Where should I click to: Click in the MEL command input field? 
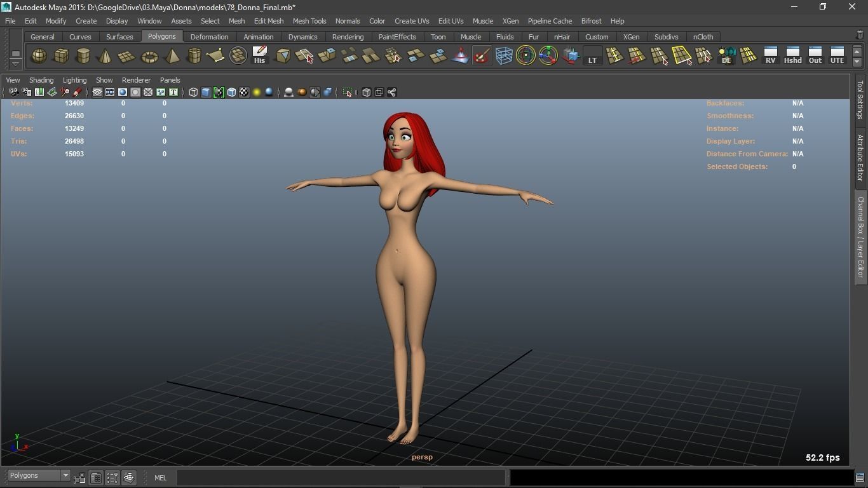click(341, 477)
